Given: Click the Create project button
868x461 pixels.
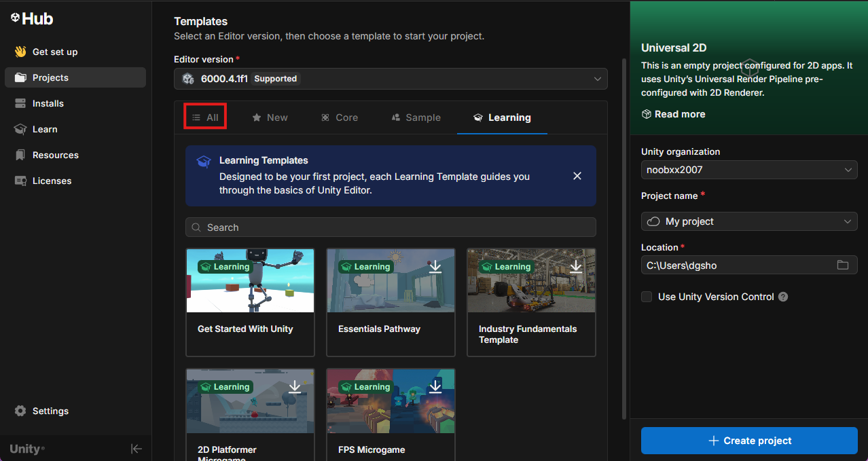Looking at the screenshot, I should pyautogui.click(x=749, y=441).
